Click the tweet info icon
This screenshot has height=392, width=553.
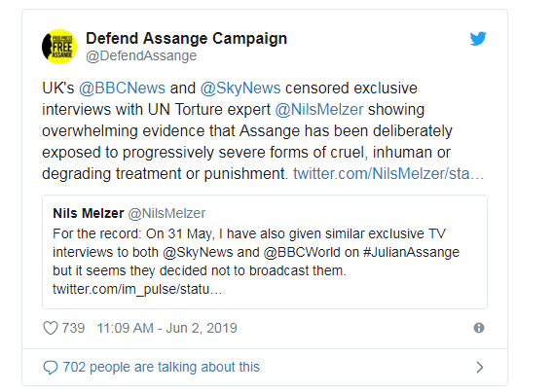tap(479, 328)
